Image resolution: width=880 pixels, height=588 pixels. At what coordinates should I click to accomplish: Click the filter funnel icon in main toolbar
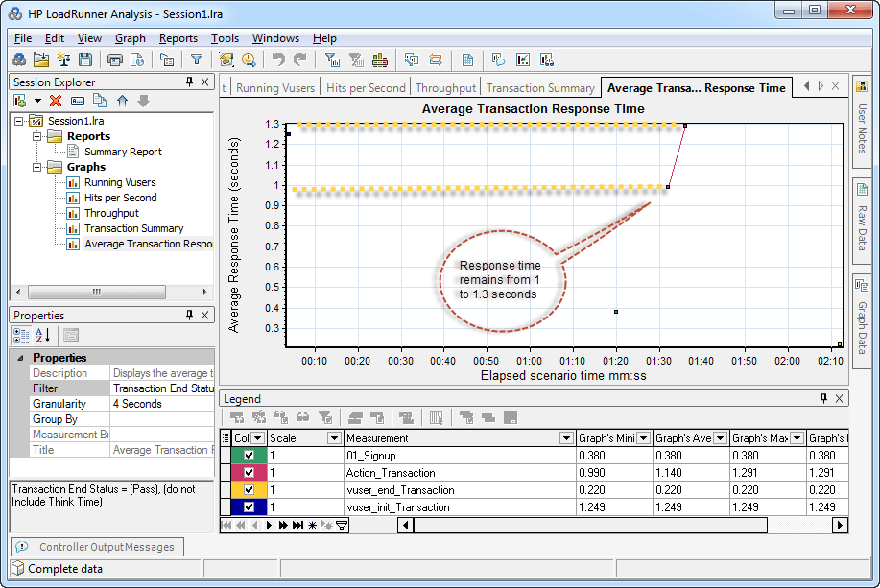click(196, 60)
